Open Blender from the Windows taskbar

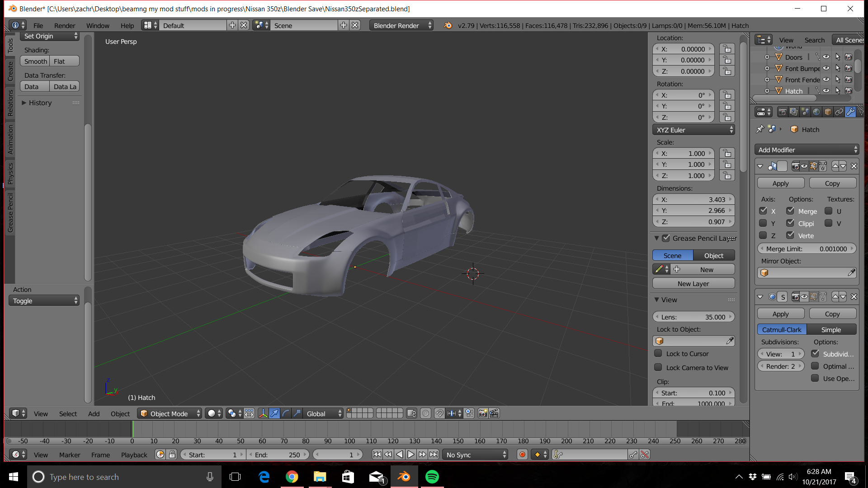point(404,477)
